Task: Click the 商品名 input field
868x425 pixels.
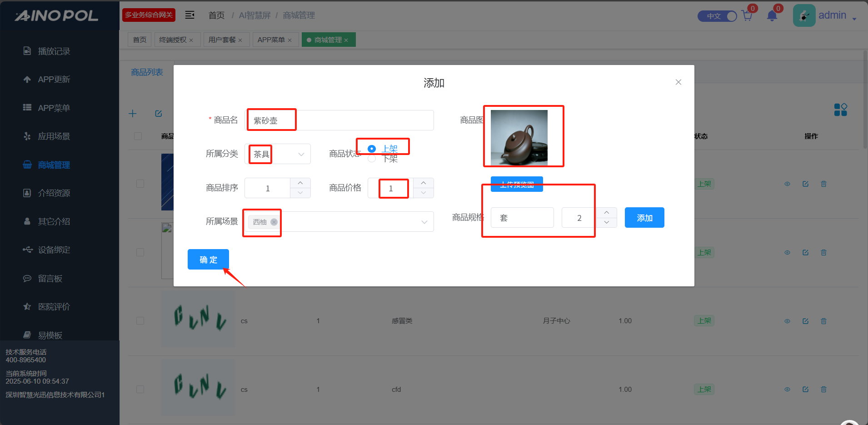Action: 364,120
